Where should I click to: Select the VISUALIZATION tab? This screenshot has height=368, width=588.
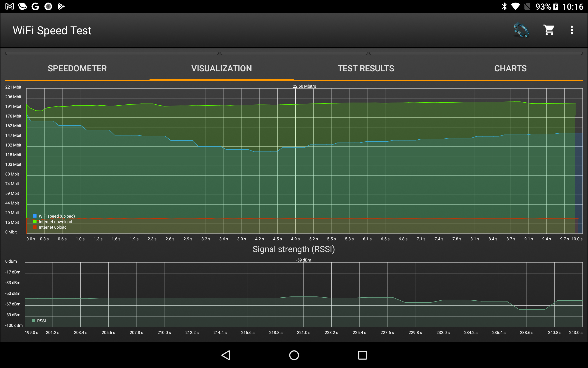click(x=221, y=68)
